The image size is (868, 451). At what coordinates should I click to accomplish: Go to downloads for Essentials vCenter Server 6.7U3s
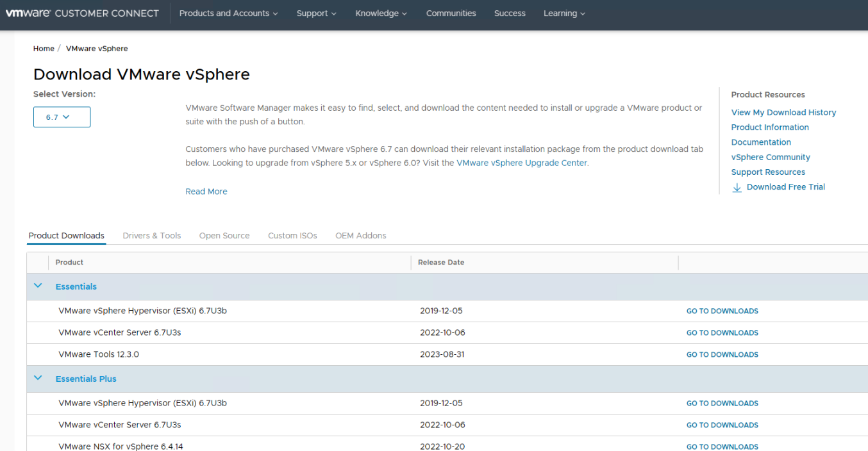(722, 333)
